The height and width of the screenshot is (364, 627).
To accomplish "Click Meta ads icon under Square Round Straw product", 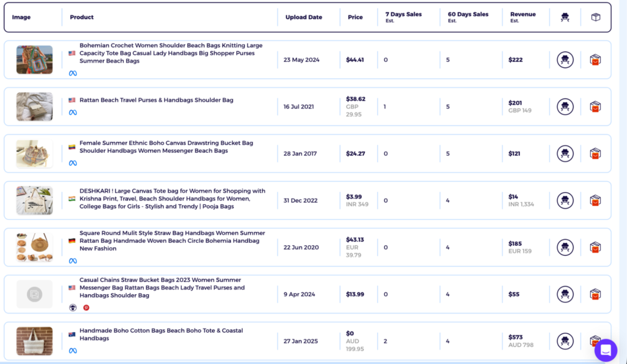I will click(x=73, y=261).
